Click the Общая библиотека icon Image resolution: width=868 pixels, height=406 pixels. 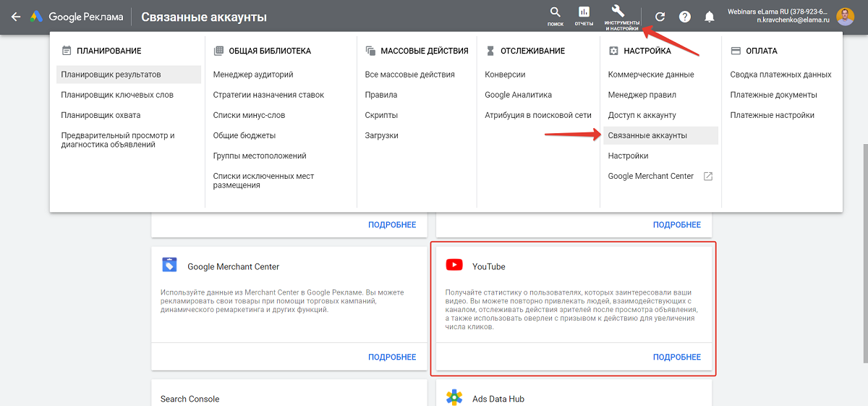coord(218,51)
